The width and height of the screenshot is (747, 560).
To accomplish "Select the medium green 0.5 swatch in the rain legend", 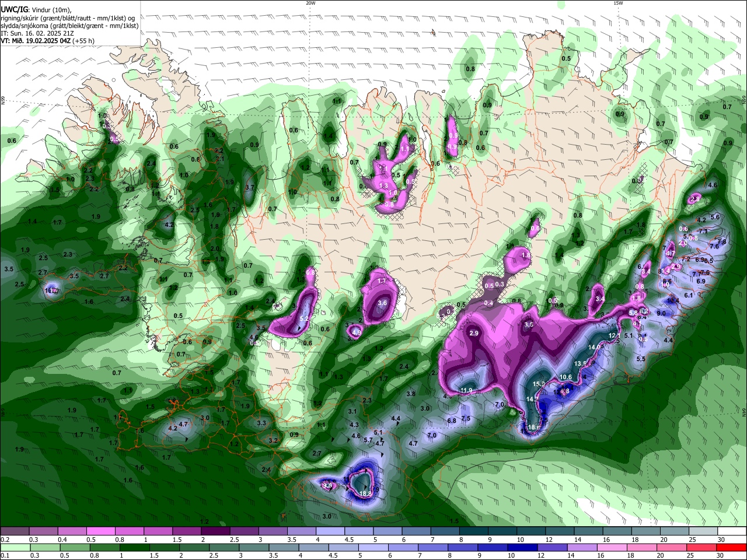I will pyautogui.click(x=75, y=548).
